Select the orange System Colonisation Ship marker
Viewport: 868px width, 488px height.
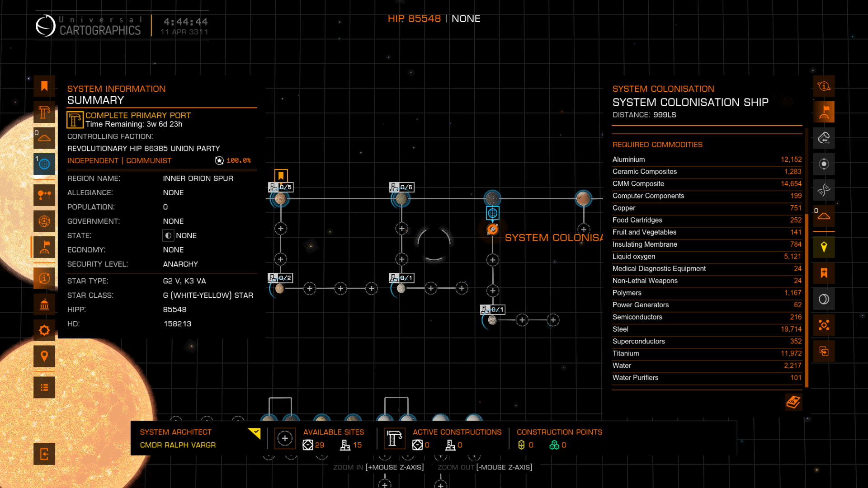492,230
